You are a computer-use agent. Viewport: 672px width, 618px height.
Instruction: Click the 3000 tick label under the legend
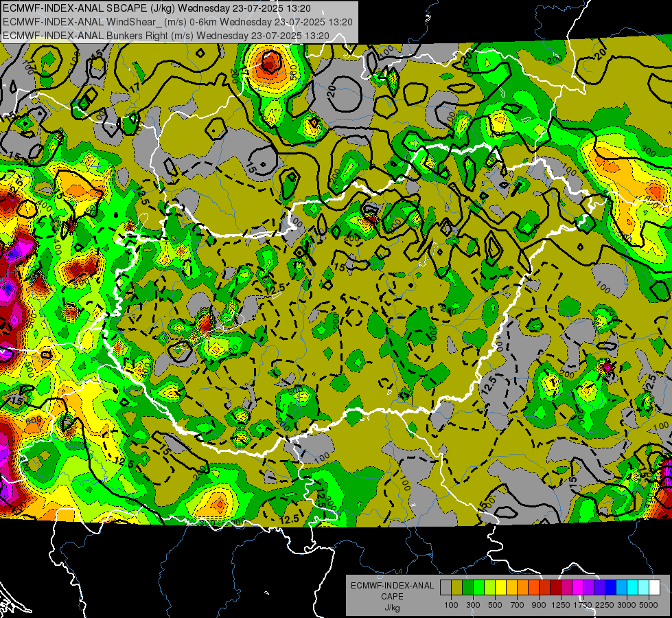coord(627,605)
